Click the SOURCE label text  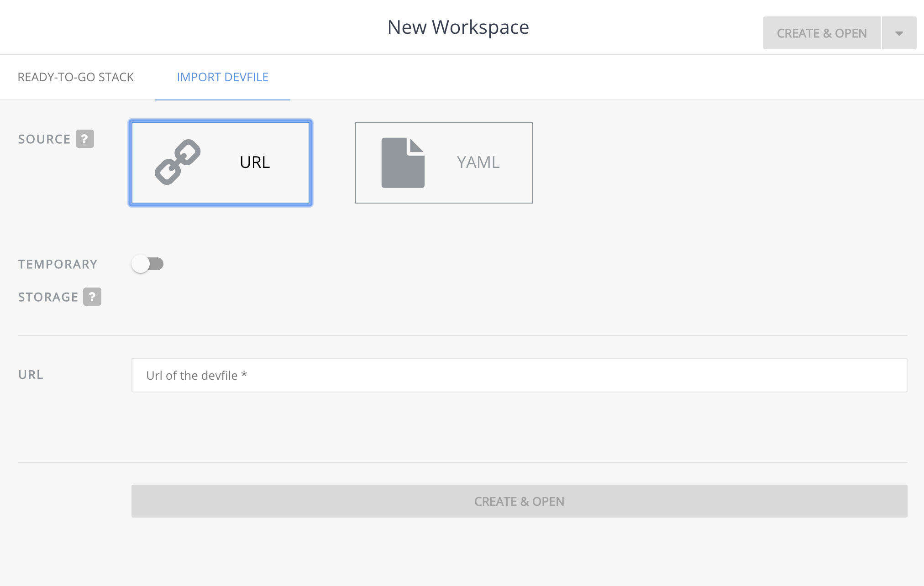[x=44, y=139]
